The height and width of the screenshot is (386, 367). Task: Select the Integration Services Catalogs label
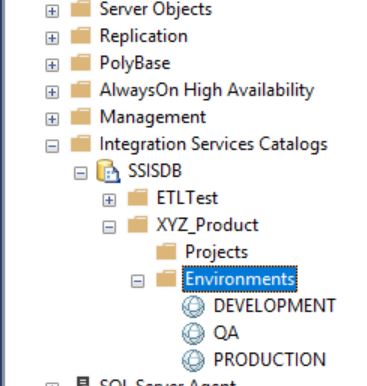(x=214, y=144)
